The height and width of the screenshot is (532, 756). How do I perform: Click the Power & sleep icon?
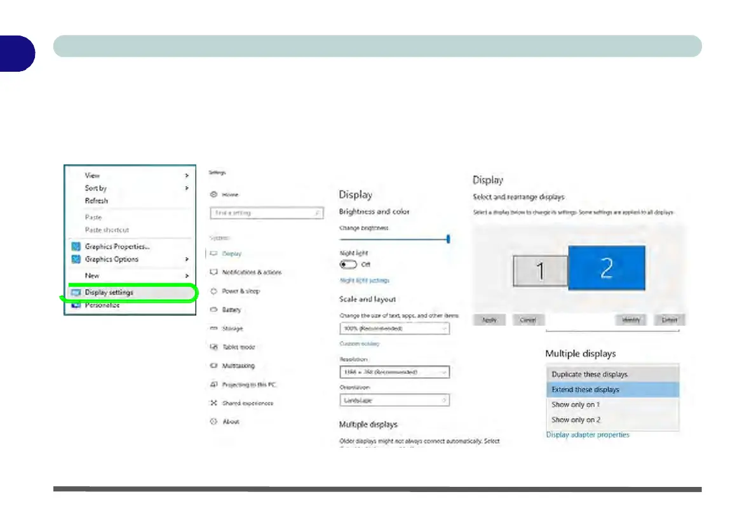(x=213, y=291)
